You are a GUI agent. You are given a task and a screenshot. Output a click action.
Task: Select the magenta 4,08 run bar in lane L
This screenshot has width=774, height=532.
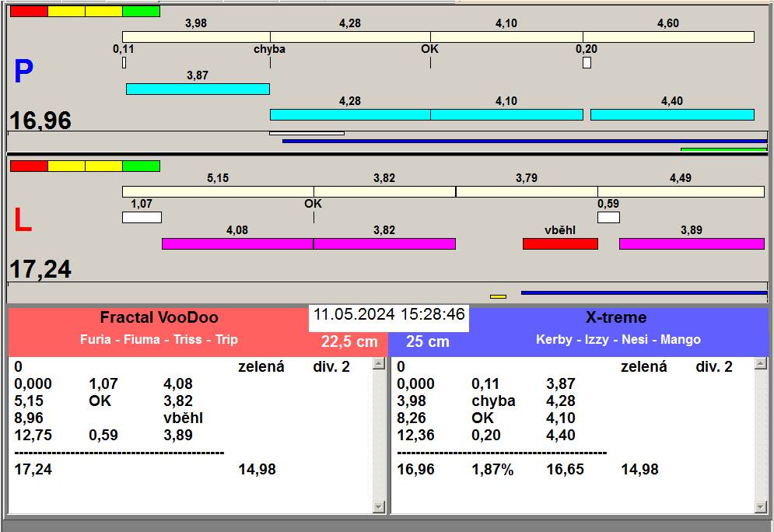point(238,243)
